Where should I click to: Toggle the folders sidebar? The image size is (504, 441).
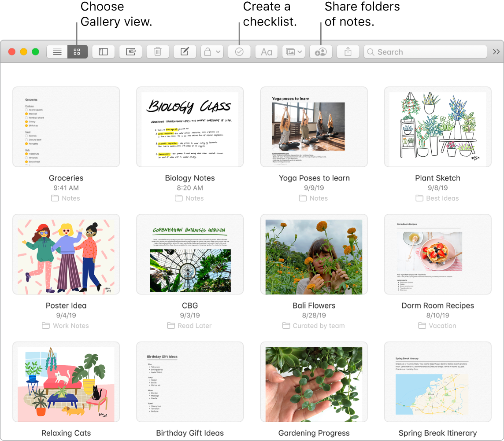[x=103, y=51]
